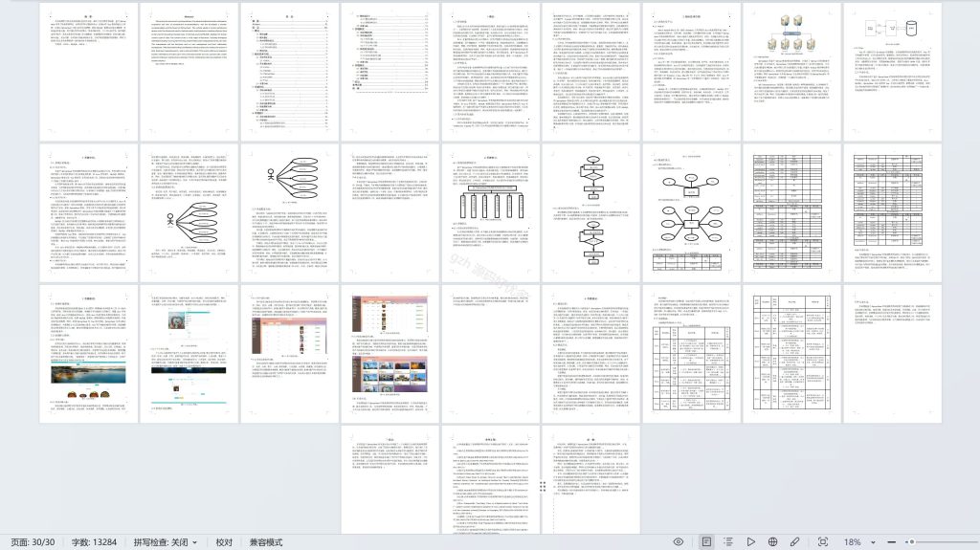
Task: Select the 目录 contents page thumbnail
Action: click(289, 72)
